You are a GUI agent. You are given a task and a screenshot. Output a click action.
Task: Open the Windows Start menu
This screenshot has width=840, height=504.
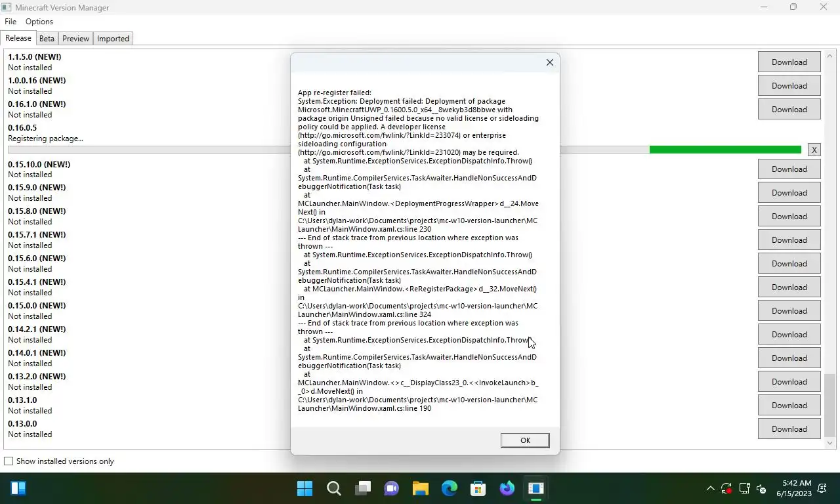coord(305,488)
